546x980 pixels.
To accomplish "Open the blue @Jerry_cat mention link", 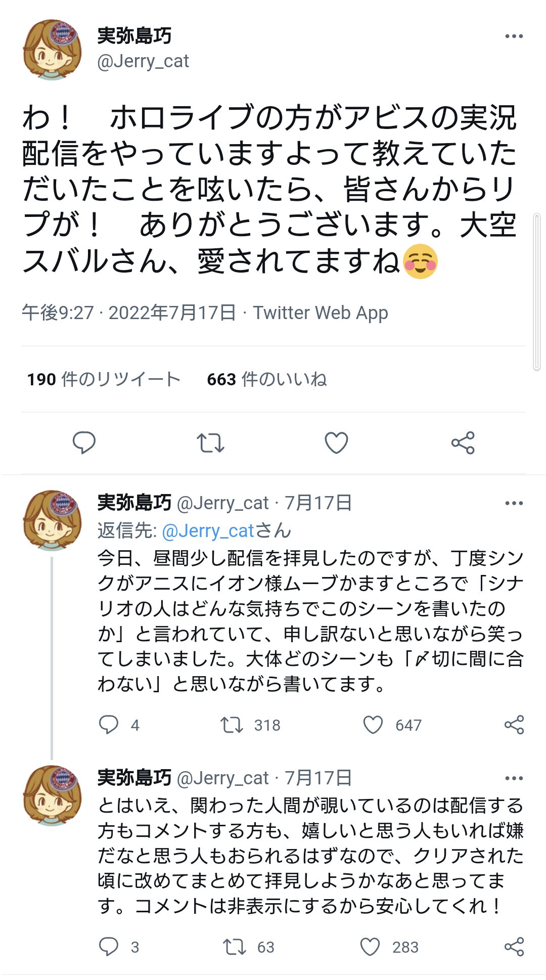I will coord(208,531).
